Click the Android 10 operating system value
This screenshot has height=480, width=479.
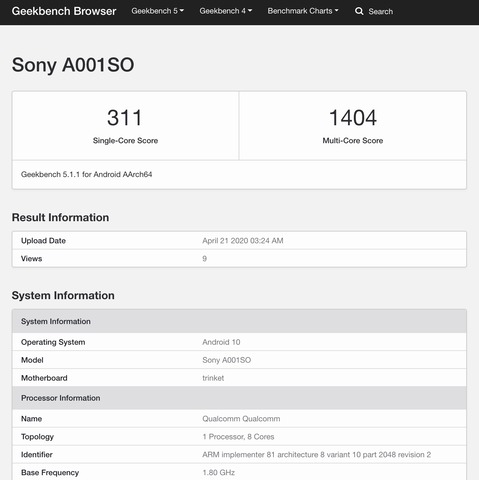click(221, 342)
